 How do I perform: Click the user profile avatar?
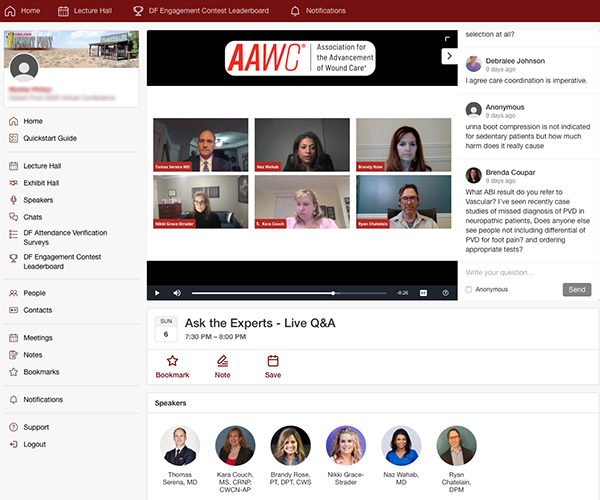(24, 68)
